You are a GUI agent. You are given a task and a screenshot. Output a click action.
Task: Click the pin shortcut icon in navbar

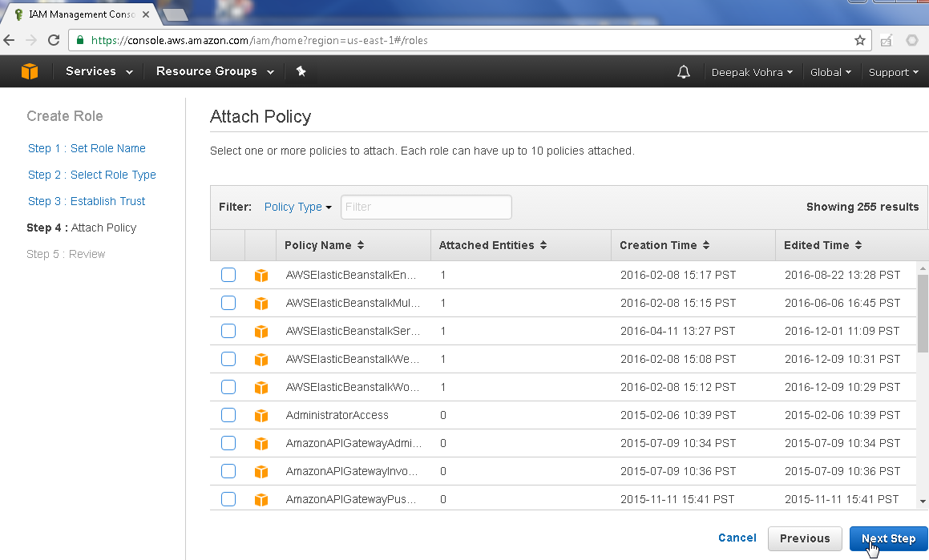click(x=301, y=71)
